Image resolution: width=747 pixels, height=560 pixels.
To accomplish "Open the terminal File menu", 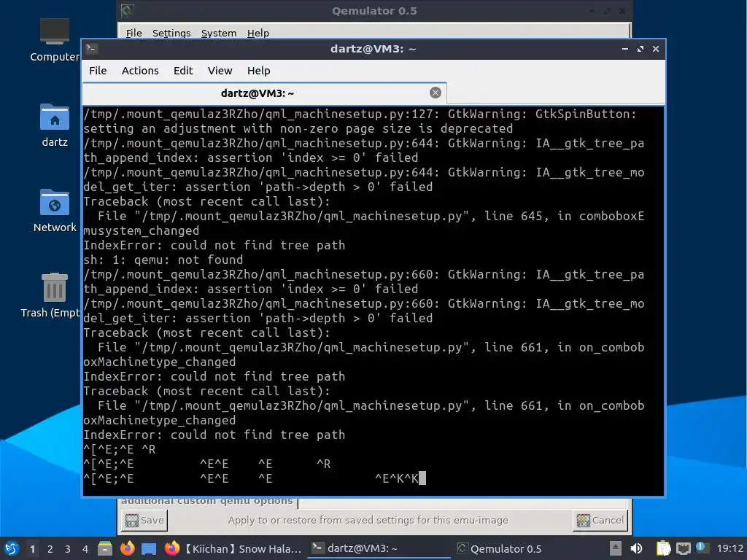I will (x=98, y=71).
